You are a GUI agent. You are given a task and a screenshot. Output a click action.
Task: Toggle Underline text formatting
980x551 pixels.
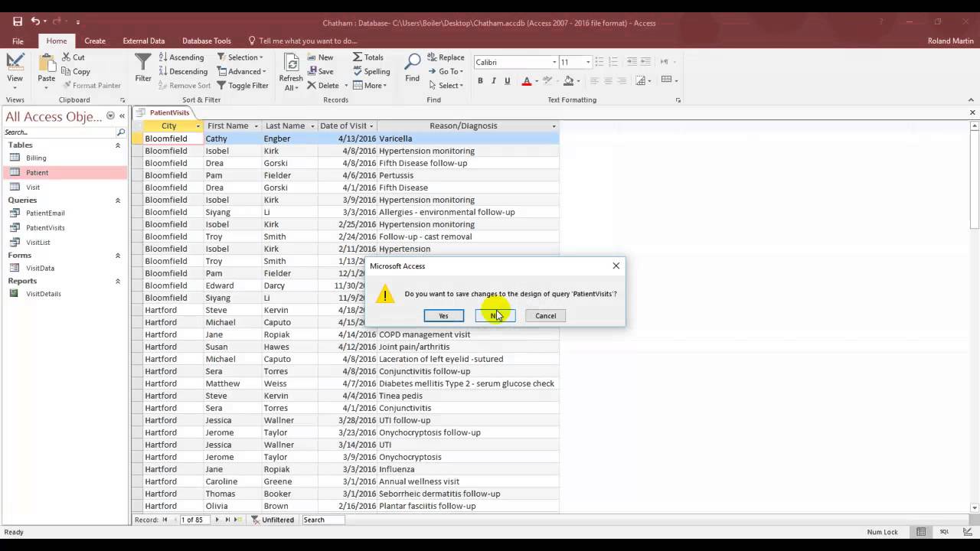[x=507, y=80]
